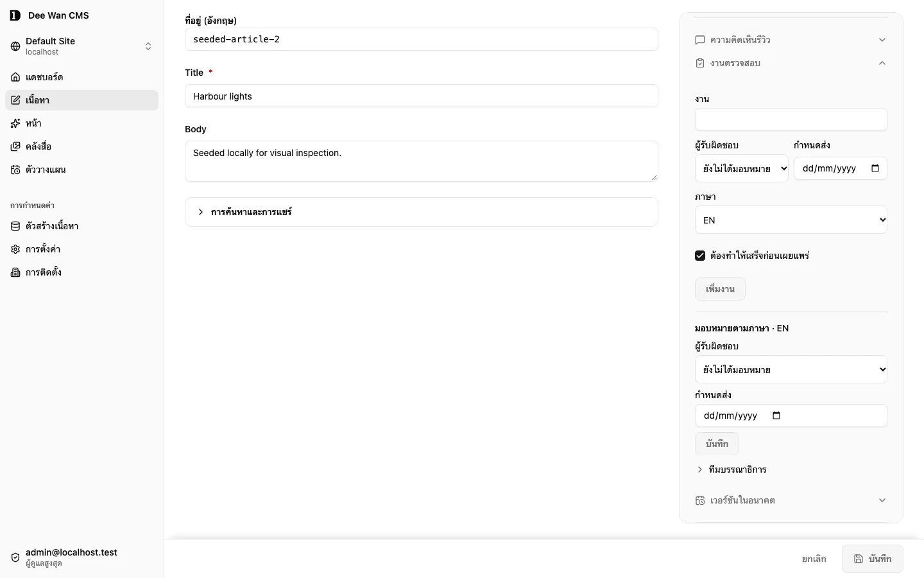Open คลังสื่อ media library menu item

click(x=81, y=146)
